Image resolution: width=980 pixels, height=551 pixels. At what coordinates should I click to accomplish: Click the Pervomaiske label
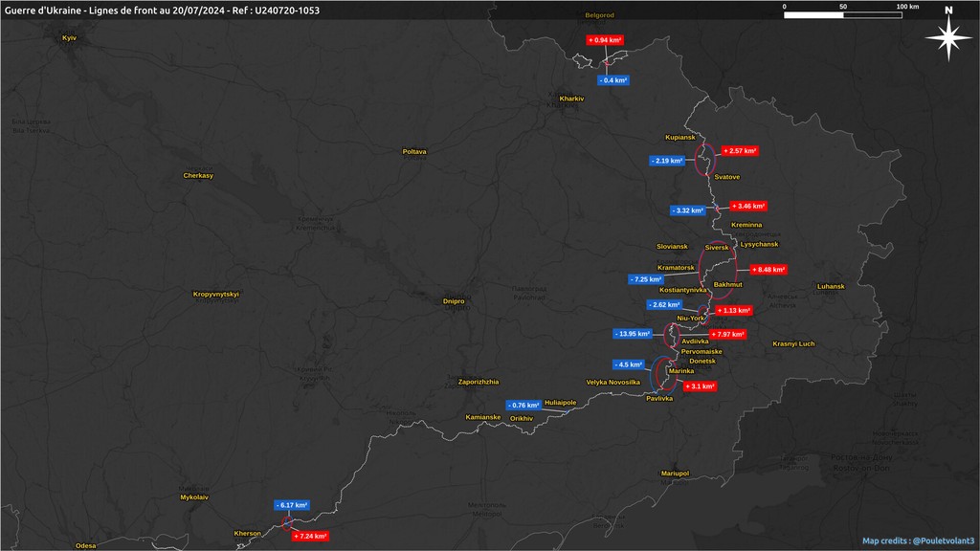click(702, 352)
